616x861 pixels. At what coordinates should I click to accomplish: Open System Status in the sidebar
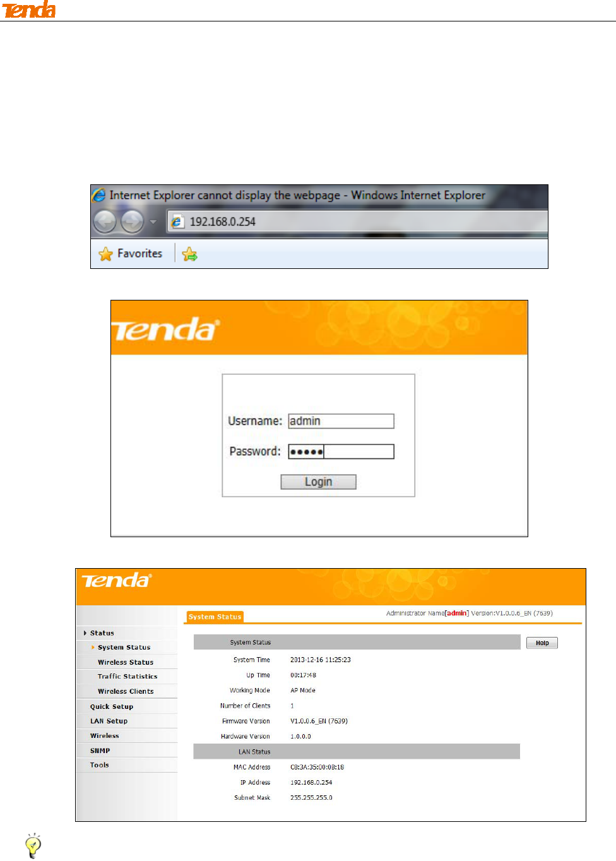point(124,647)
